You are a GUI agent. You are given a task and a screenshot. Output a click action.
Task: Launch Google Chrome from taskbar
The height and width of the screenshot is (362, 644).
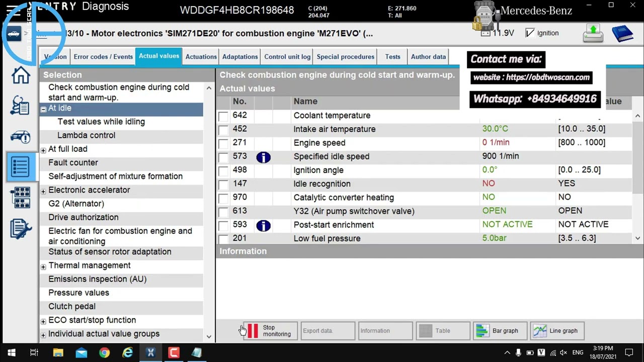point(104,353)
